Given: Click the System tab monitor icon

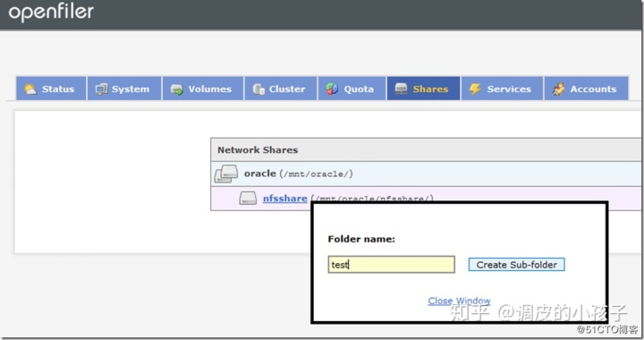Looking at the screenshot, I should (101, 89).
